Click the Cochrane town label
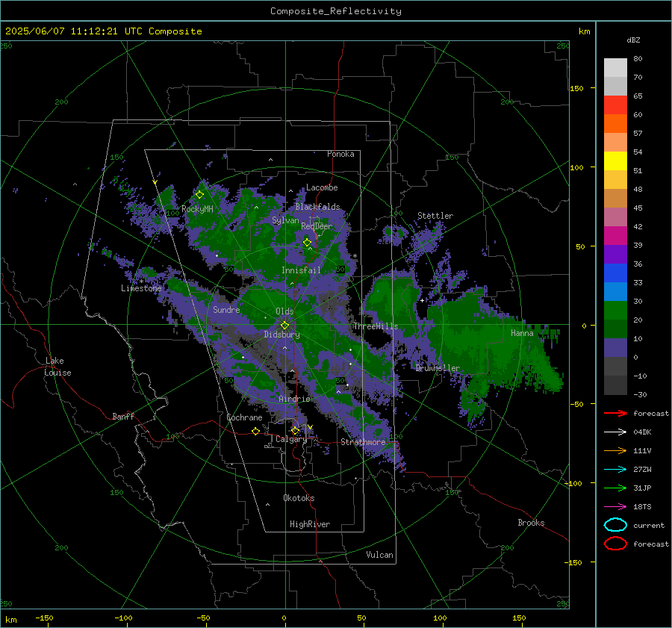This screenshot has height=628, width=672. pos(244,417)
